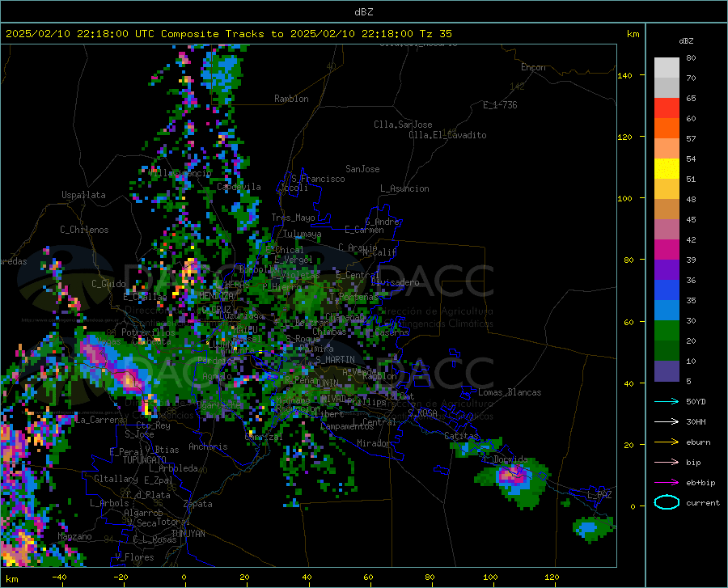The image size is (728, 588).
Task: Click the pink bip arrow icon
Action: click(x=667, y=462)
